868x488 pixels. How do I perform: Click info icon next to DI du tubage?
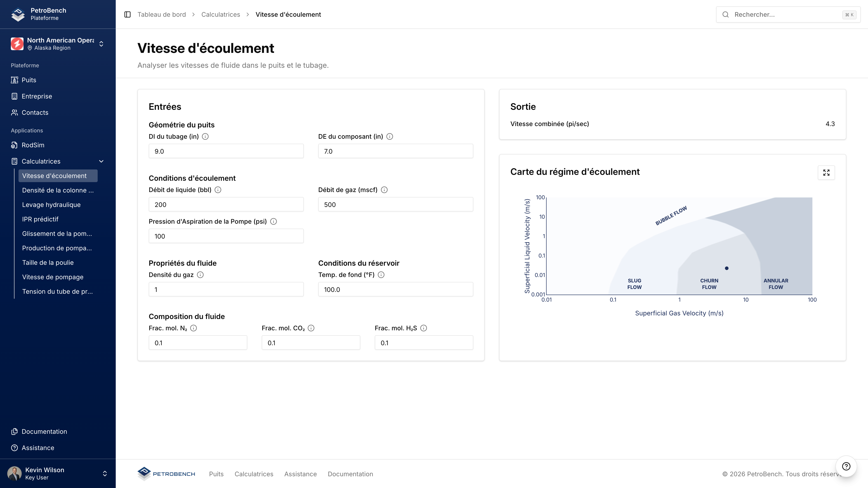(x=205, y=136)
